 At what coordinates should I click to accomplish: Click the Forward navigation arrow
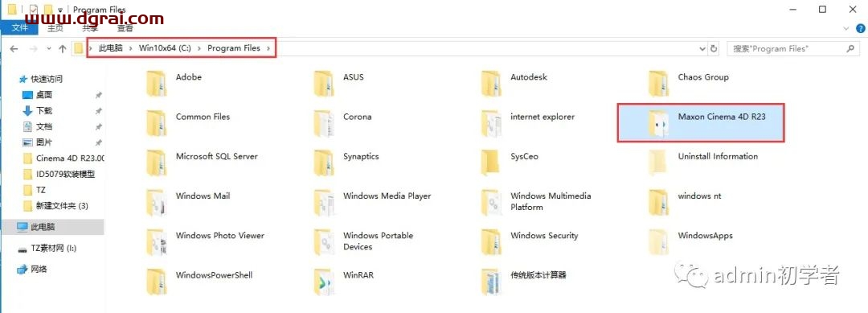[33, 49]
